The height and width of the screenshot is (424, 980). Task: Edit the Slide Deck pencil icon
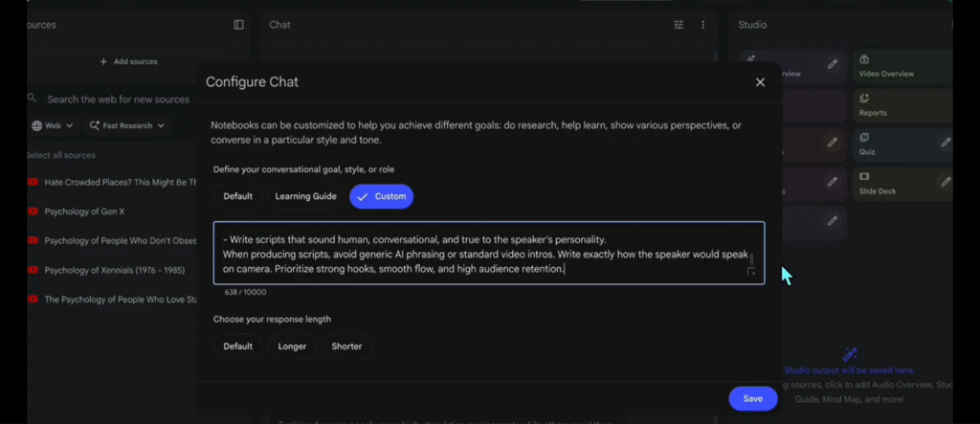point(946,182)
